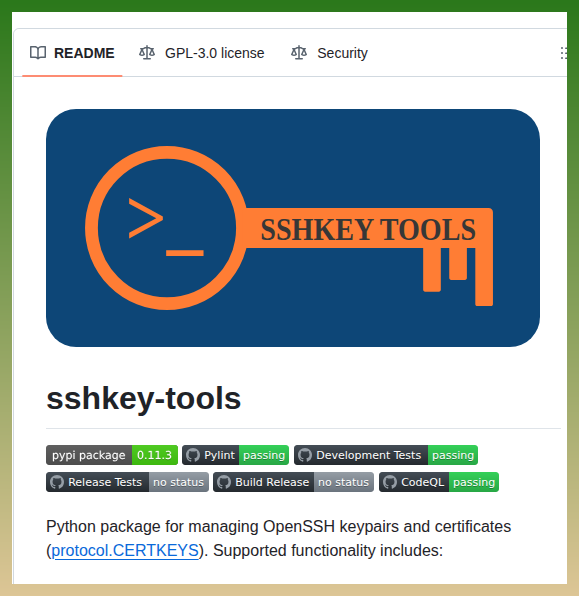Click the scales icon beside GPL-3.0 license

click(x=147, y=53)
